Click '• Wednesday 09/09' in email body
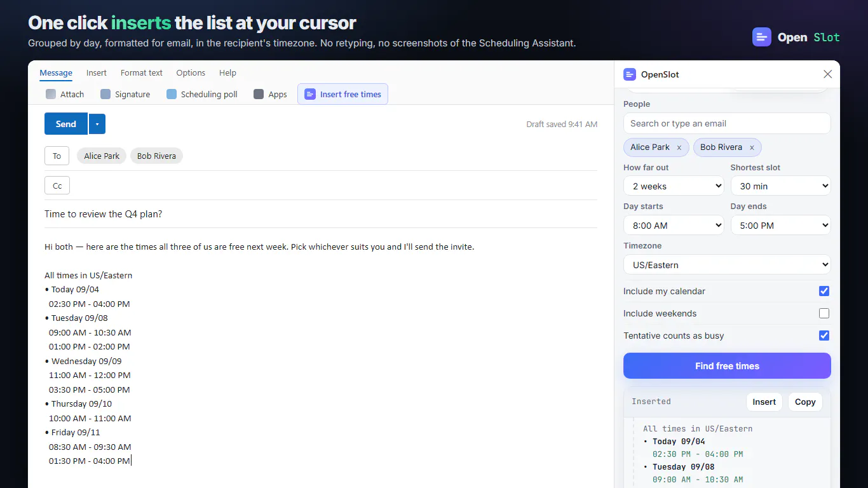Viewport: 868px width, 488px height. click(x=83, y=361)
